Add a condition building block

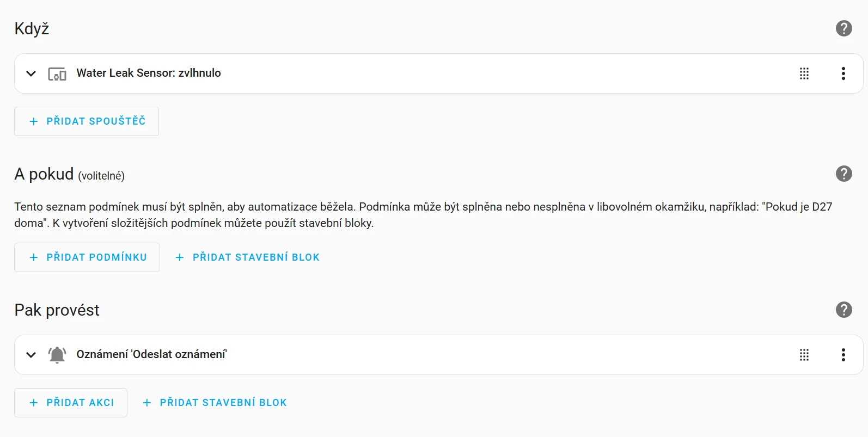pyautogui.click(x=247, y=257)
